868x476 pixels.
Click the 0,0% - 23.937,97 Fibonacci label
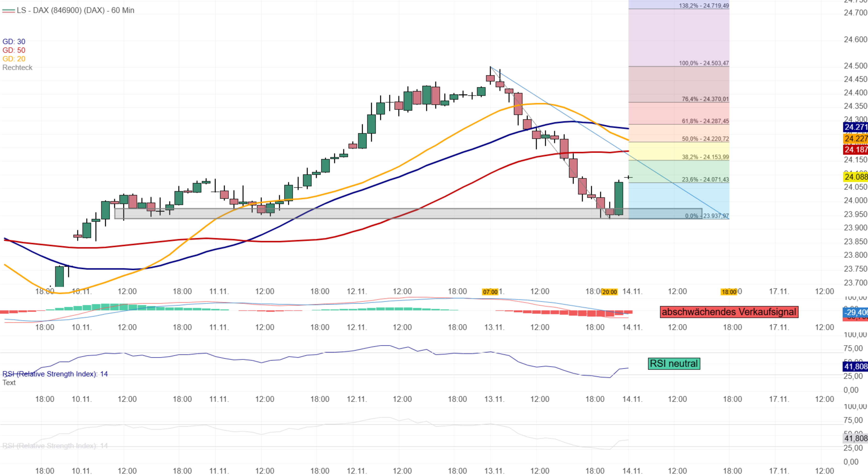[706, 216]
